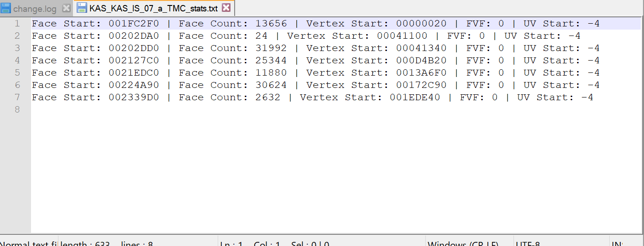Click line number 7 in the margin
The width and height of the screenshot is (644, 246).
click(17, 97)
